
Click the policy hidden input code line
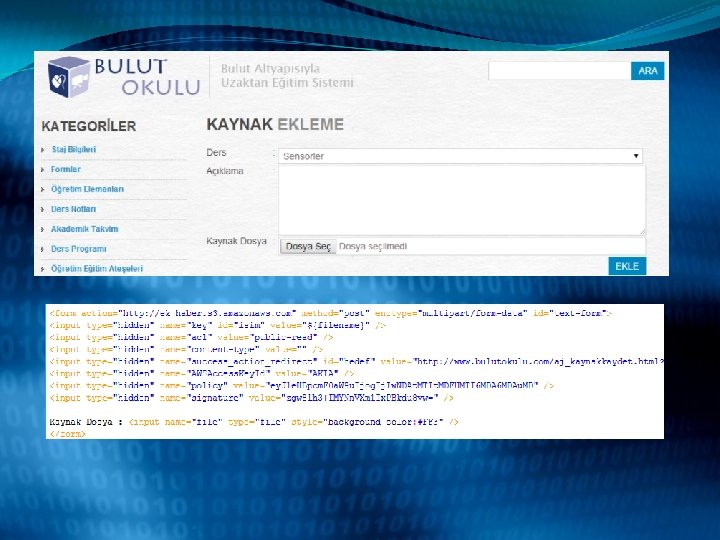pos(302,386)
